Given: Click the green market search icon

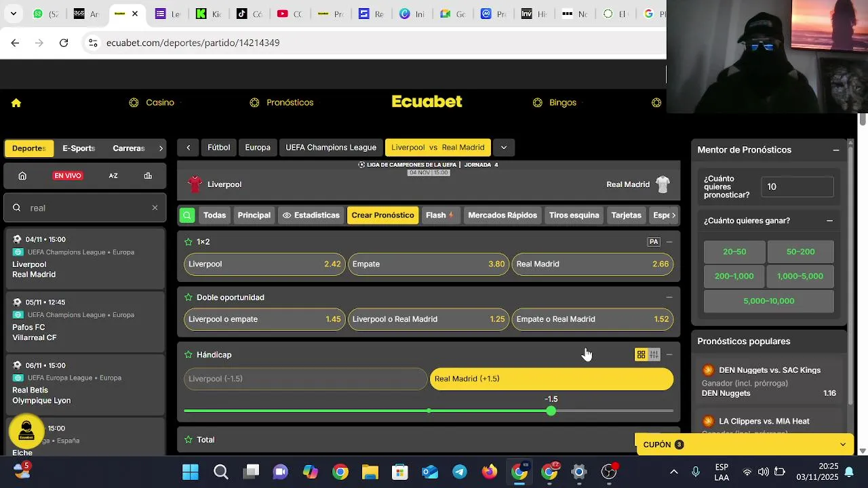Looking at the screenshot, I should pyautogui.click(x=187, y=216).
